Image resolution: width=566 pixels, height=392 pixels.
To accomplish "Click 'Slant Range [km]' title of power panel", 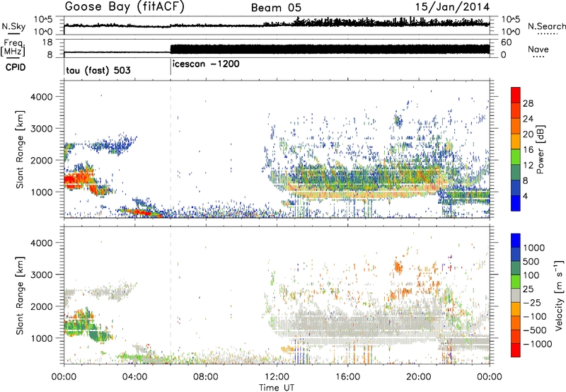I will point(20,149).
